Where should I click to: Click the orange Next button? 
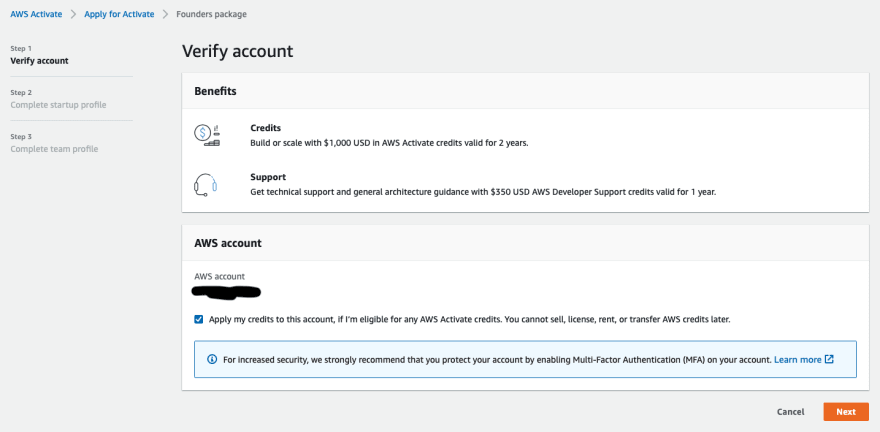pos(846,412)
